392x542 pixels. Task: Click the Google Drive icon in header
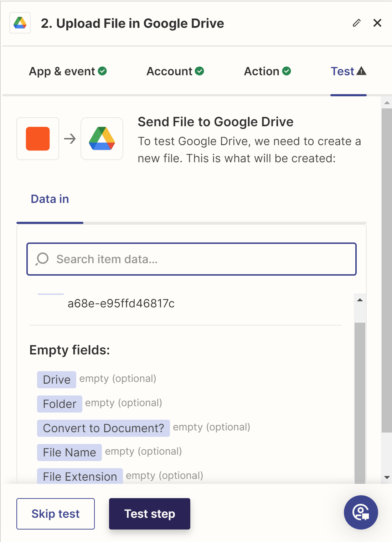(20, 23)
